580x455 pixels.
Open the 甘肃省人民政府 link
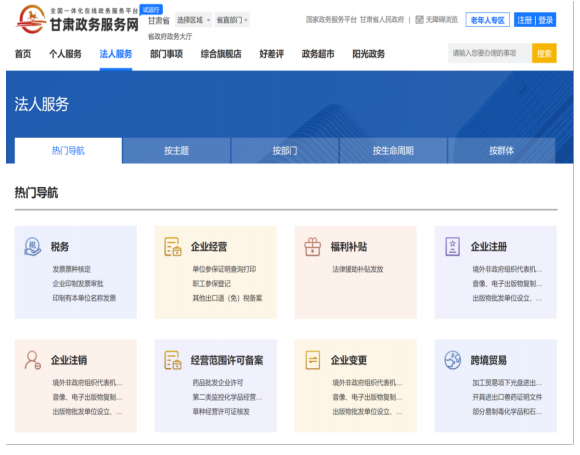point(382,20)
